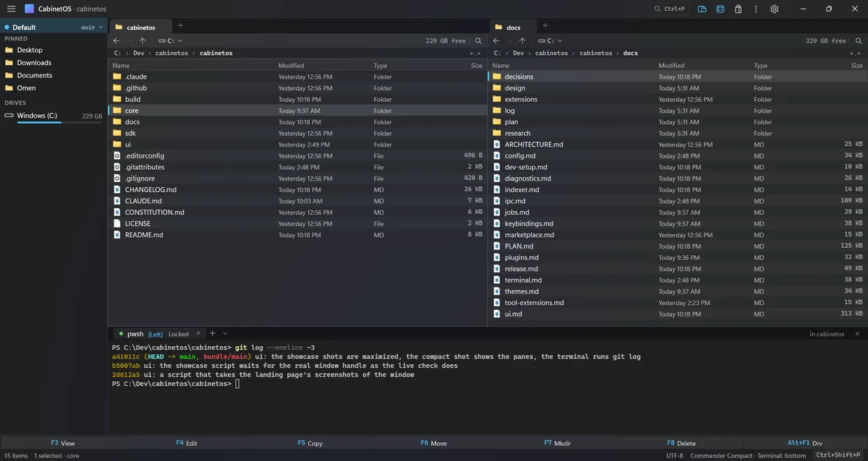Open terminal new-tab dropdown arrow
Image resolution: width=868 pixels, height=461 pixels.
click(x=225, y=333)
